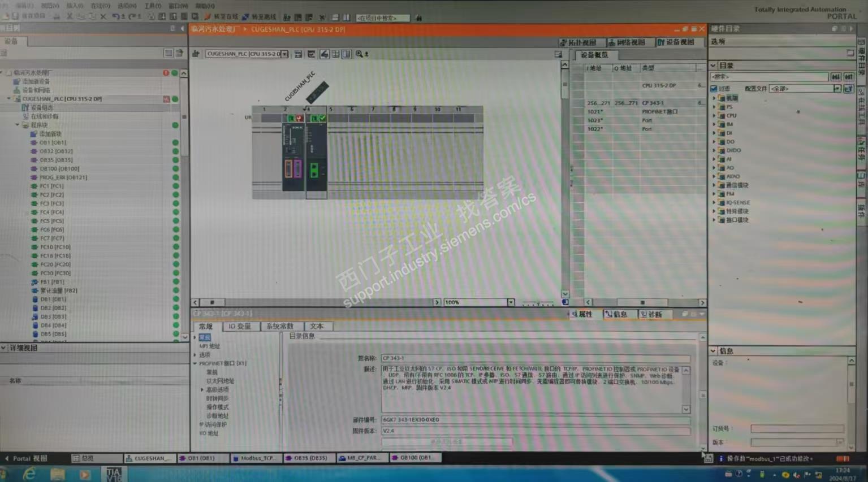Screen dimensions: 868x482
Task: Open media player from the Windows taskbar
Action: click(85, 474)
